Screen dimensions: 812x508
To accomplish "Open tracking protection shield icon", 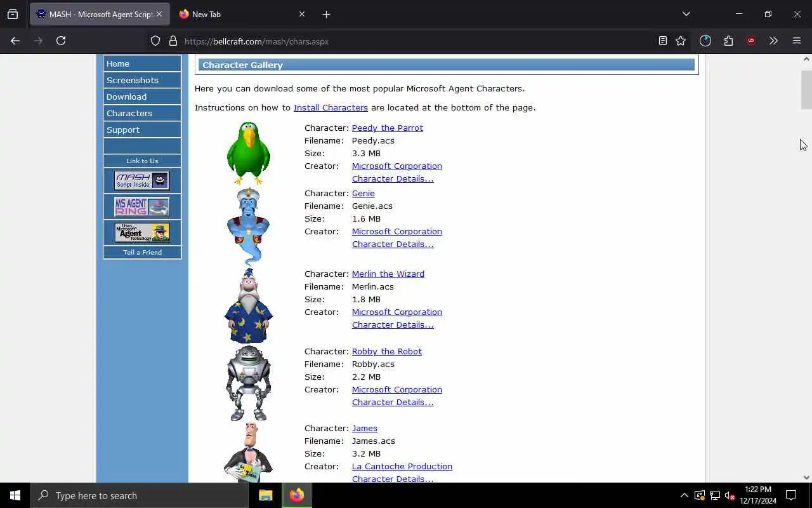I will (x=155, y=41).
